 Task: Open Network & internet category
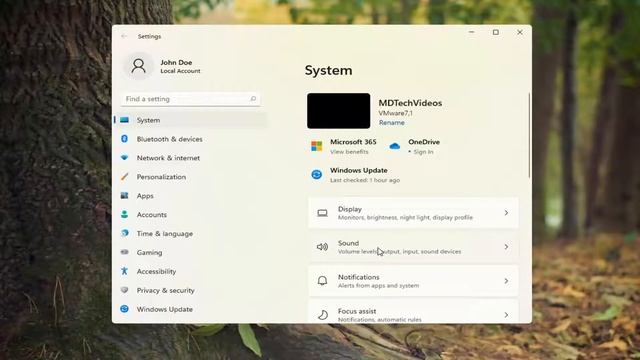click(x=168, y=158)
